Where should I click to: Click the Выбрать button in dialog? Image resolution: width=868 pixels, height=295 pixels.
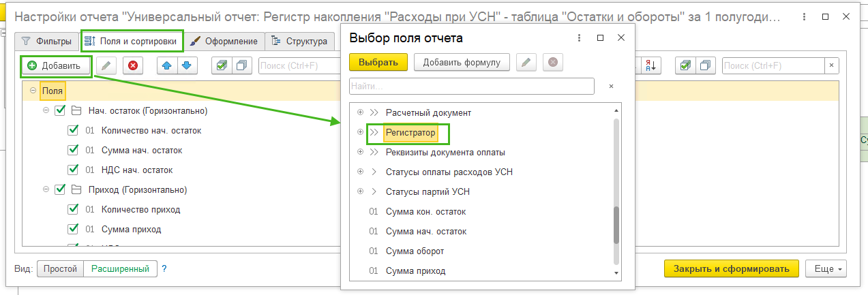(x=378, y=63)
